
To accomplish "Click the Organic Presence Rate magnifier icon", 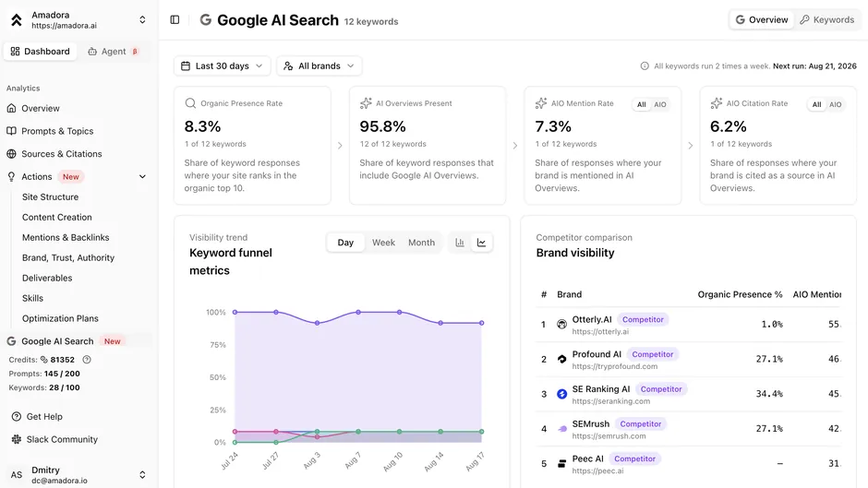I will pyautogui.click(x=190, y=103).
